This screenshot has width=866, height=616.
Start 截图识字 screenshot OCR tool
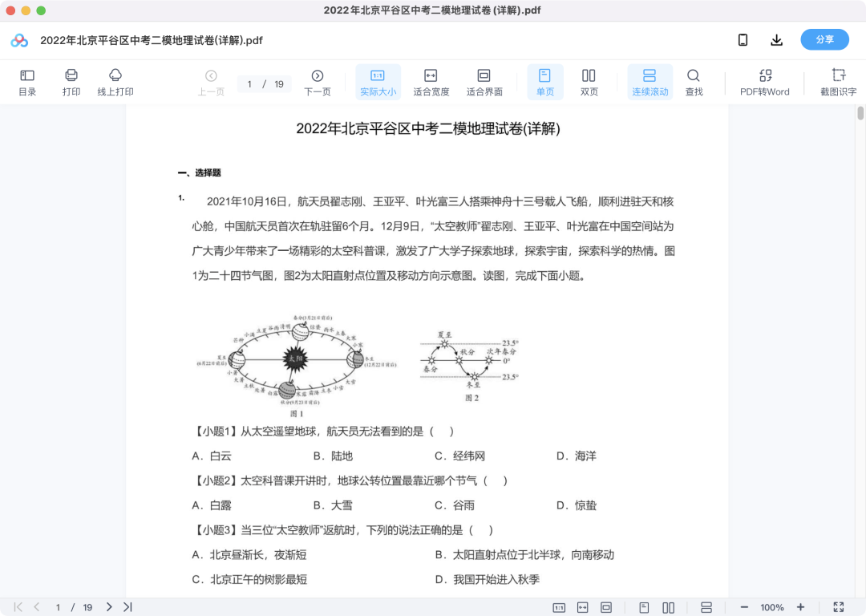tap(839, 83)
